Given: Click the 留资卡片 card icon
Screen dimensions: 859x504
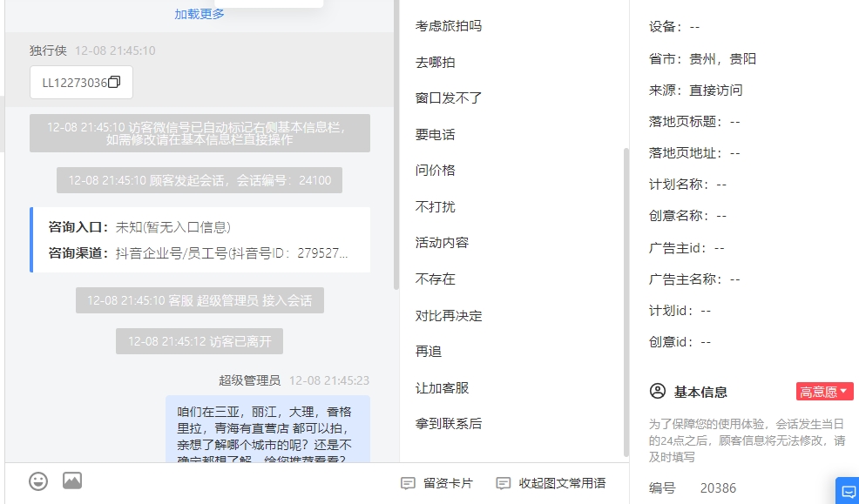Looking at the screenshot, I should 408,483.
